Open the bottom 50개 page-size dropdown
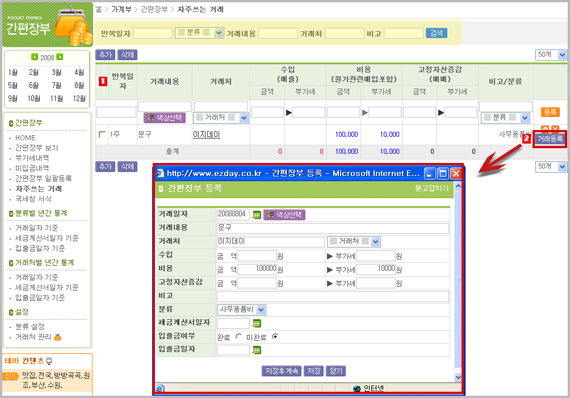This screenshot has width=570, height=398. point(551,167)
